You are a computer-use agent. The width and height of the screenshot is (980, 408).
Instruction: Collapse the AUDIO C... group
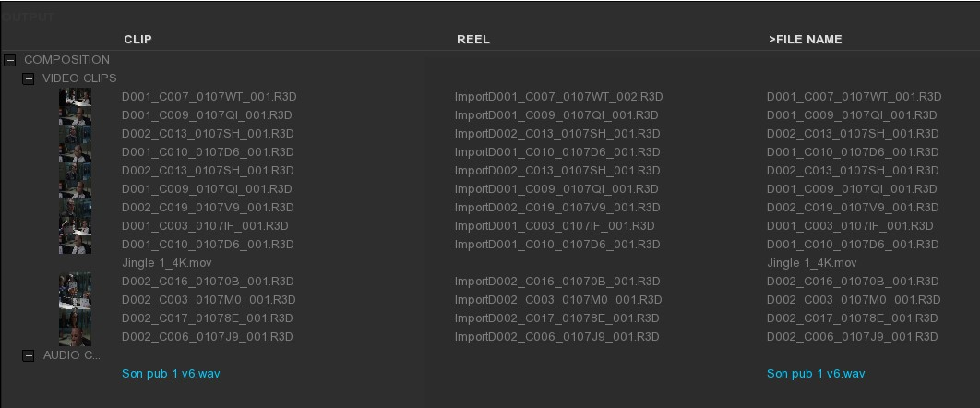click(x=28, y=355)
